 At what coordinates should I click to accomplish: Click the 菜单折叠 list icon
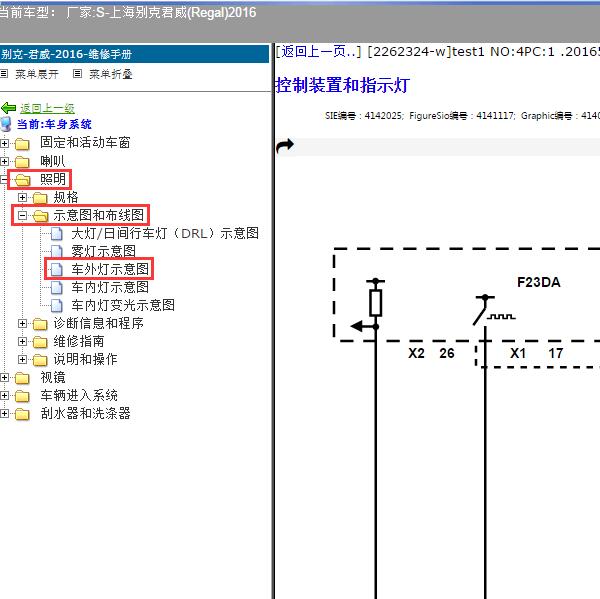pyautogui.click(x=78, y=74)
